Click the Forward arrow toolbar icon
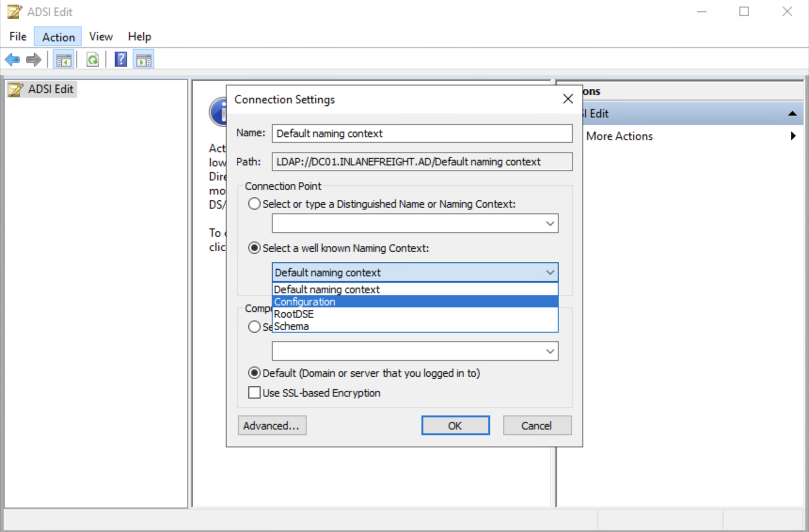The height and width of the screenshot is (532, 809). (x=33, y=60)
